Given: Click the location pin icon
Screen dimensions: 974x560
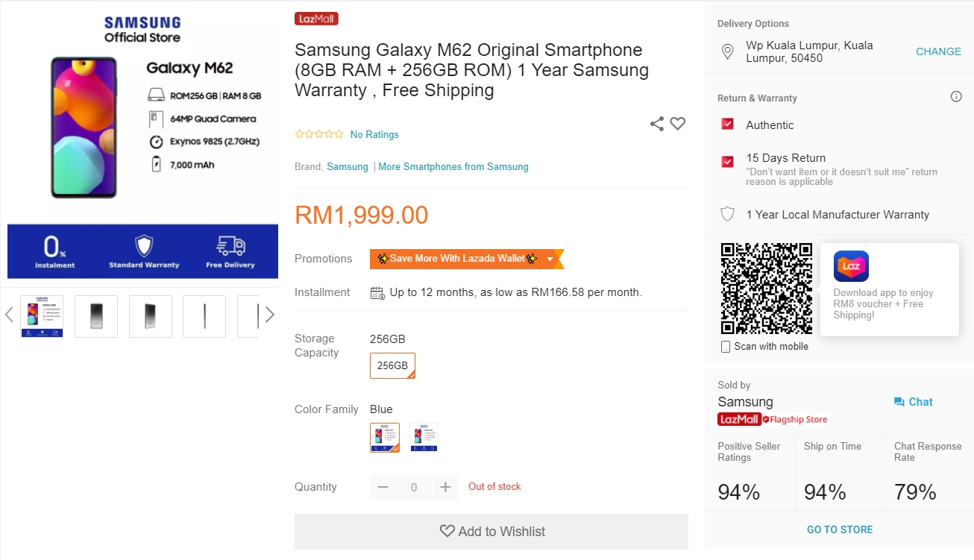Looking at the screenshot, I should point(728,51).
